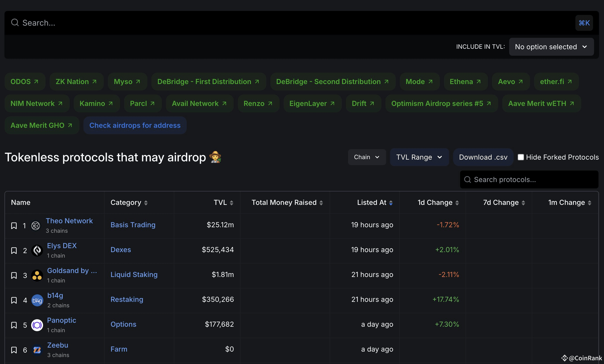Open the EigenLayer airdrop link
This screenshot has width=604, height=364.
pos(312,103)
